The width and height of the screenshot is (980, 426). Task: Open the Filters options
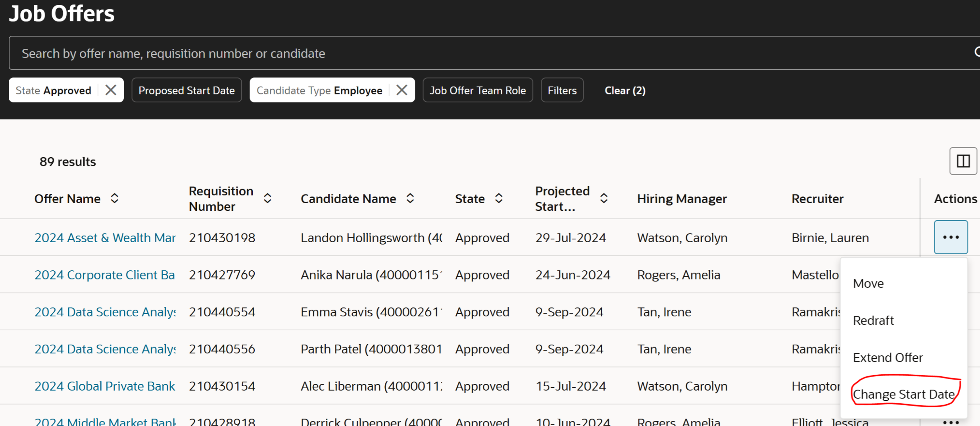562,90
